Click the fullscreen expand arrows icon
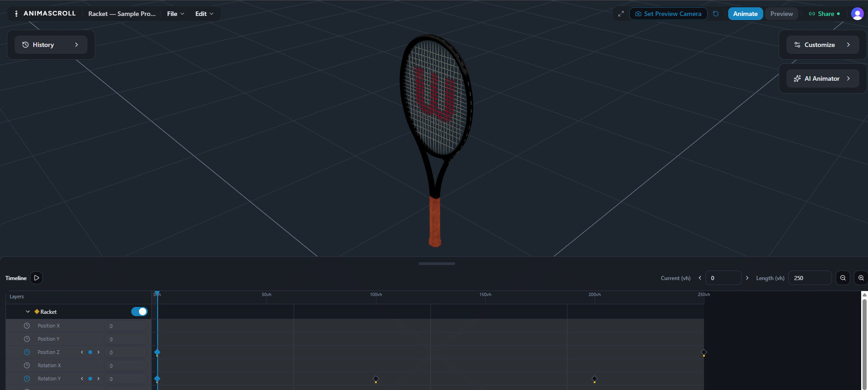This screenshot has height=390, width=868. [x=621, y=14]
